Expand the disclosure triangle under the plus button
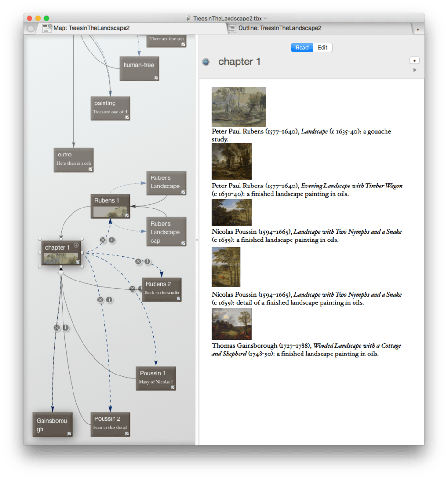 pos(415,70)
